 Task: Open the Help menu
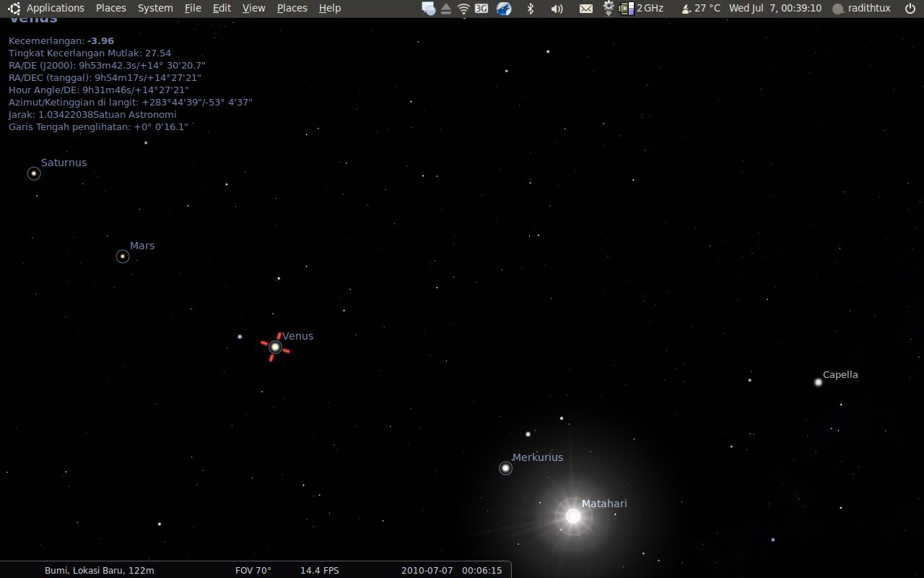(330, 8)
